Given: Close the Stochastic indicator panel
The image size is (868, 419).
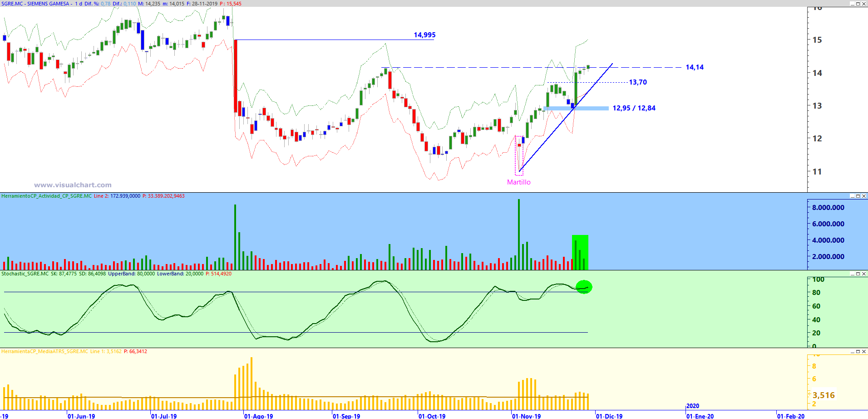Looking at the screenshot, I should coord(864,274).
